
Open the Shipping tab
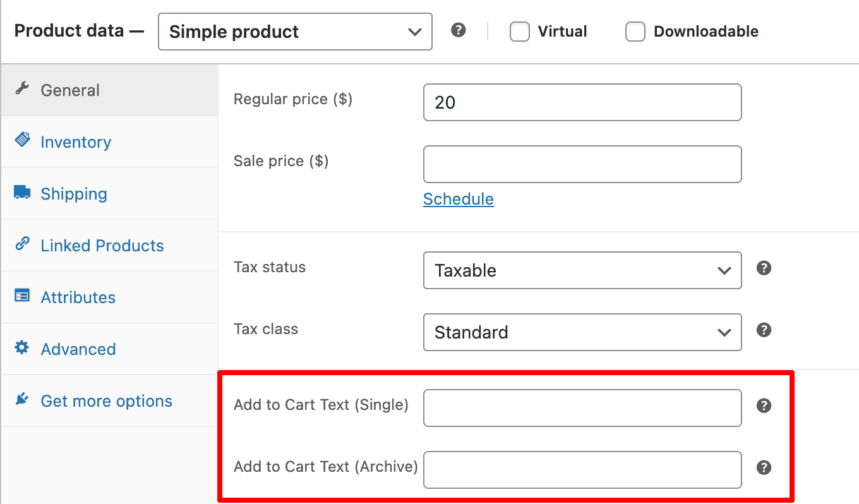110,194
